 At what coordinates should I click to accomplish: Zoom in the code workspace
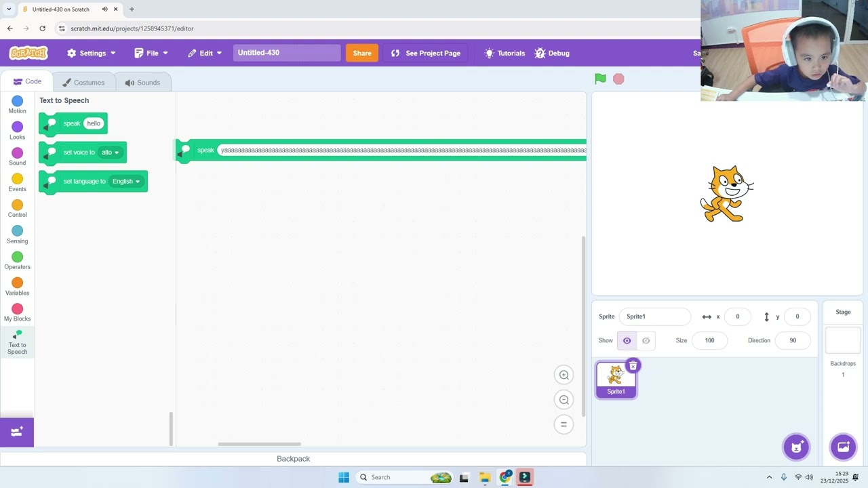[x=564, y=375]
